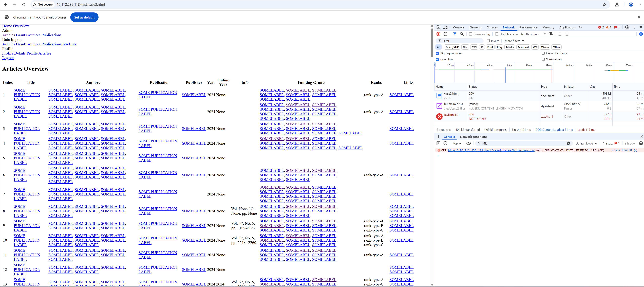Open Default levels dropdown in console

586,143
